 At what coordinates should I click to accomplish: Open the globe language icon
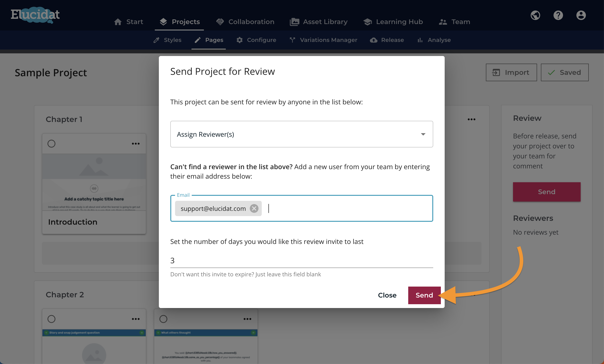(535, 15)
